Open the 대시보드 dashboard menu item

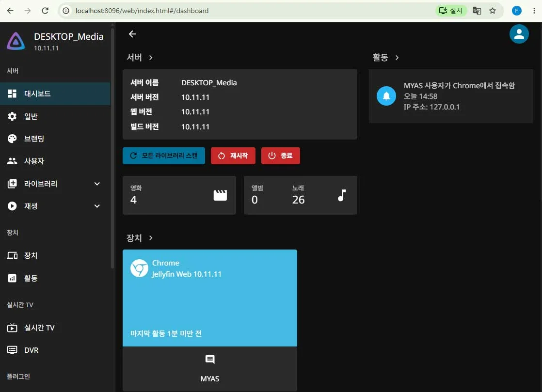(55, 94)
